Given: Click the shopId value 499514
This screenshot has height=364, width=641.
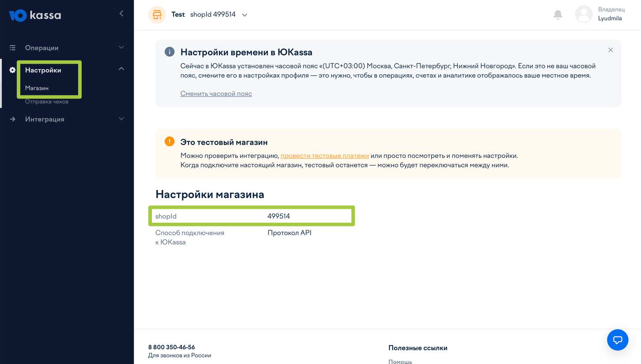Looking at the screenshot, I should pyautogui.click(x=279, y=216).
